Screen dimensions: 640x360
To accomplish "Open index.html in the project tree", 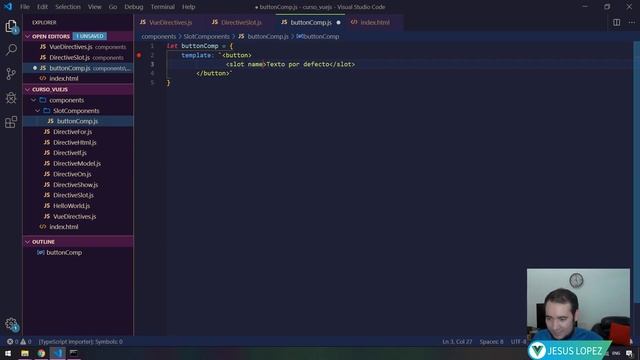I will [78, 227].
